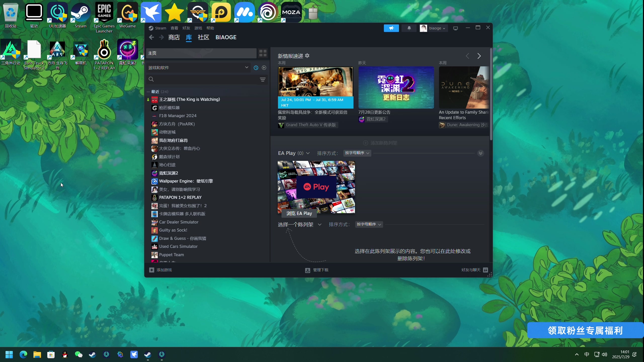Show next news items arrow
Viewport: 644px width, 362px height.
click(x=479, y=56)
